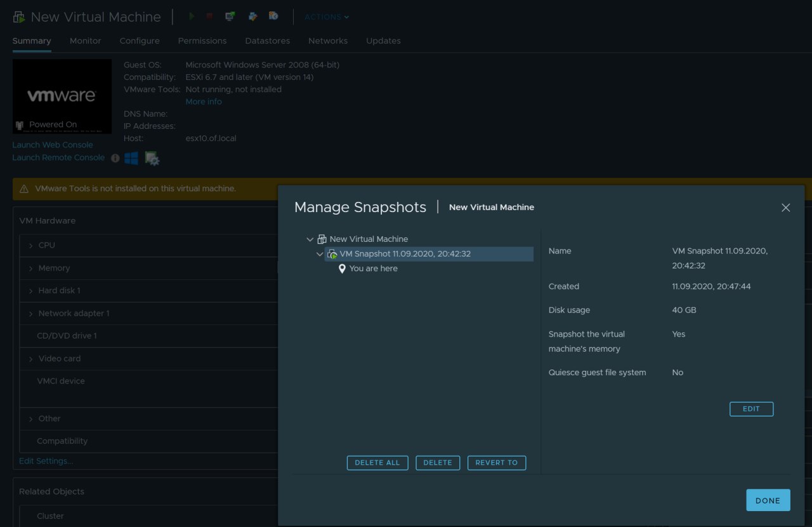Collapse the VM Snapshot tree node chevron
The image size is (812, 527).
click(320, 254)
